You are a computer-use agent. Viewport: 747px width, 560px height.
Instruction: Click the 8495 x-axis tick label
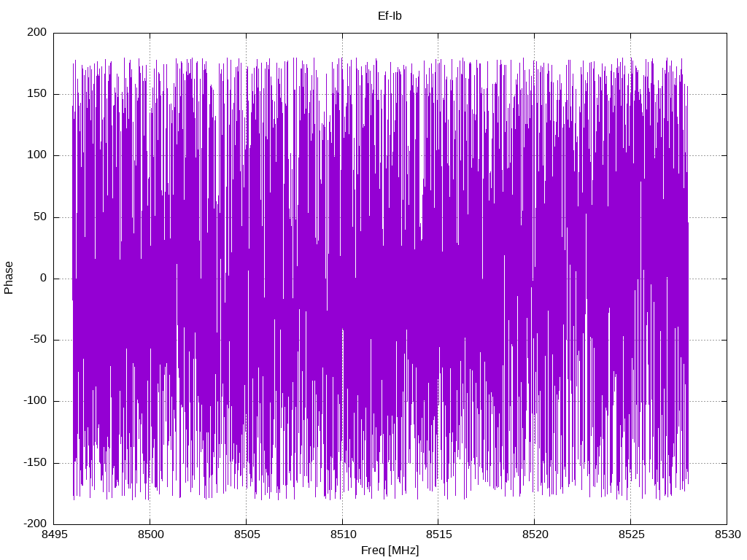point(54,534)
